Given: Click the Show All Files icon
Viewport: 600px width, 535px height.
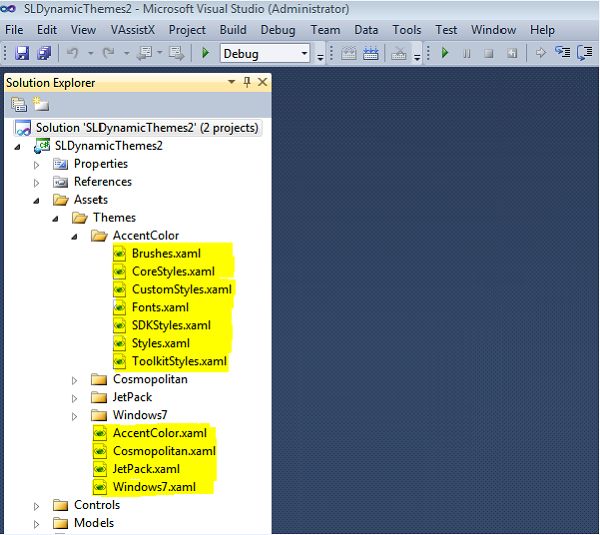Looking at the screenshot, I should click(x=41, y=104).
